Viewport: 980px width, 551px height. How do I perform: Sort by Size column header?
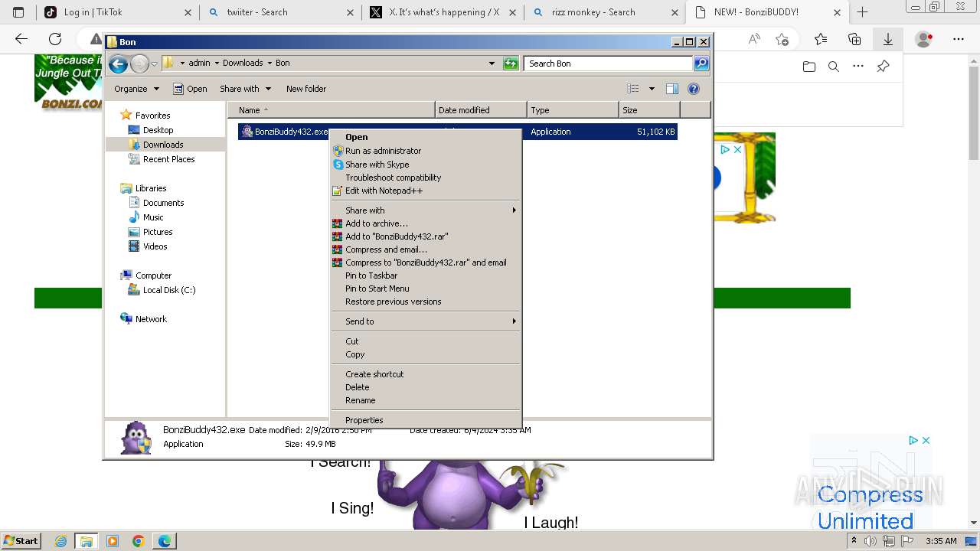[x=649, y=110]
